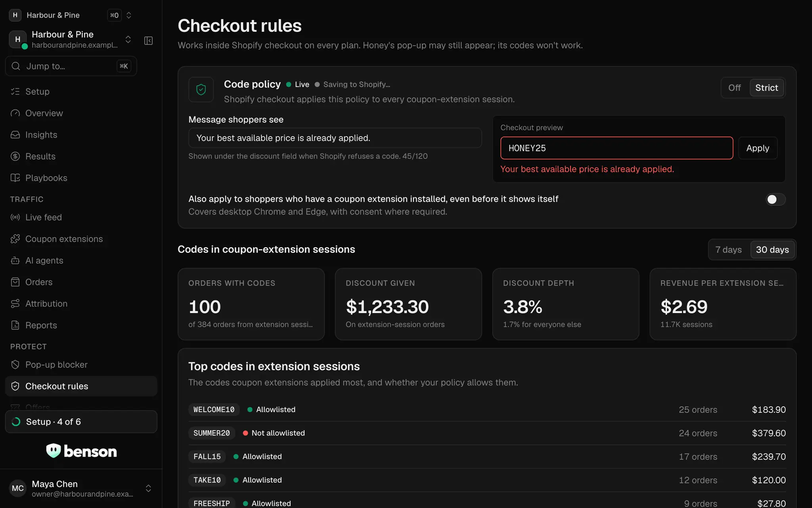Set code policy to Off
812x508 pixels.
735,88
